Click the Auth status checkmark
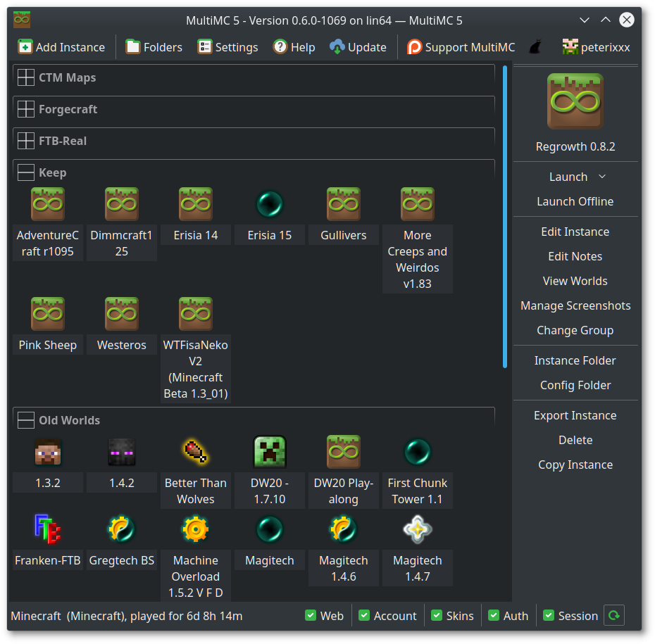This screenshot has height=644, width=655. [x=494, y=615]
